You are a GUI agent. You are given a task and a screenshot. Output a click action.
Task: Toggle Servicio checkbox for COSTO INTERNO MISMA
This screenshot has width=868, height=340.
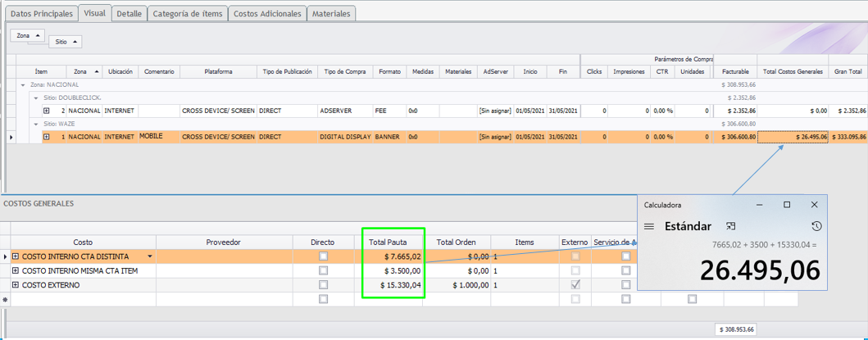tap(626, 270)
